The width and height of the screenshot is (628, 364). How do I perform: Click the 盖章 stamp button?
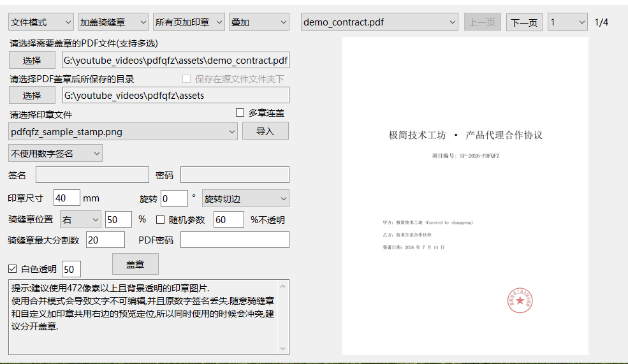135,265
